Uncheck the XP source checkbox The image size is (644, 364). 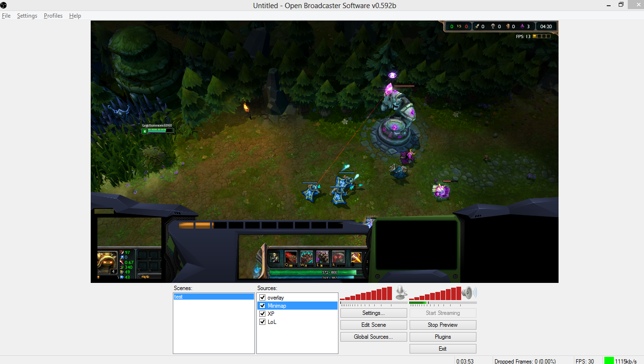click(262, 314)
